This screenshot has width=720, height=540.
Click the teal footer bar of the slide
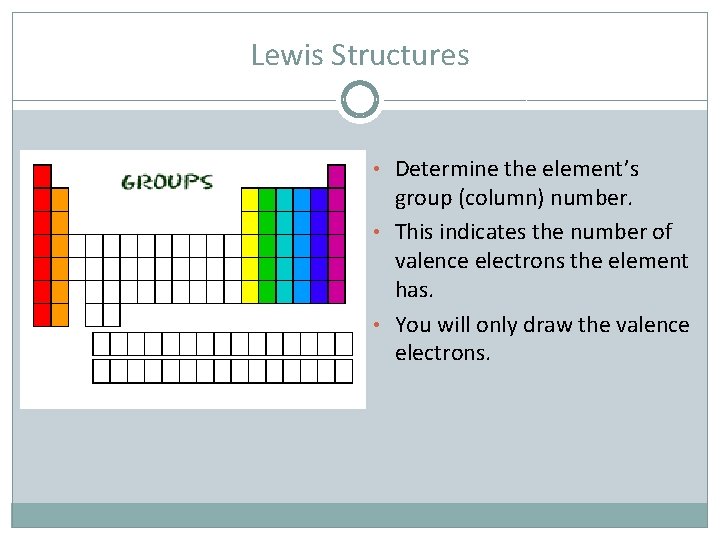(360, 515)
